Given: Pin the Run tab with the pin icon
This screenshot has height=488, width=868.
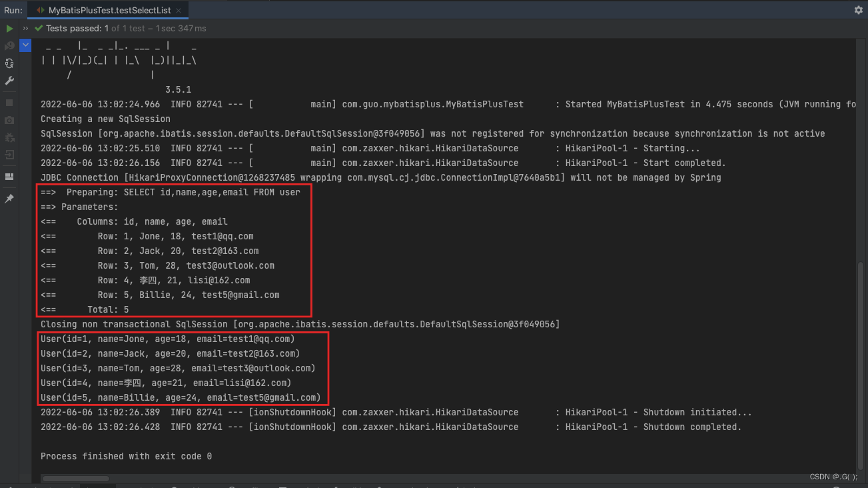Looking at the screenshot, I should 9,199.
